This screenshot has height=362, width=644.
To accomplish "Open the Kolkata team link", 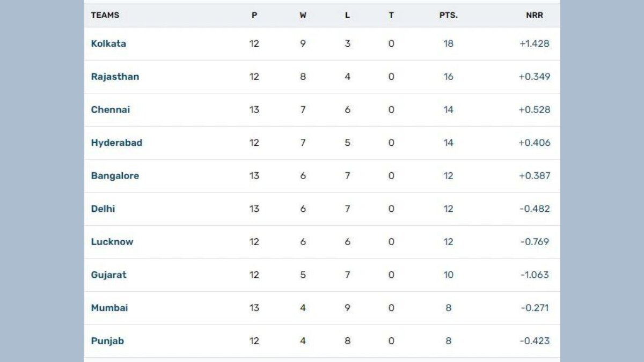I will coord(108,43).
